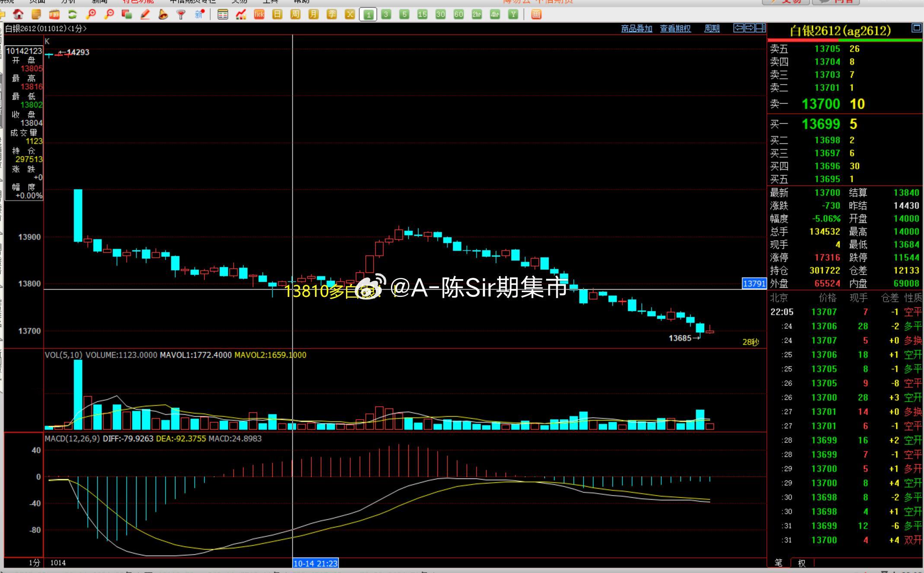Open the Tick chart view icon
This screenshot has width=924, height=573.
pyautogui.click(x=259, y=15)
